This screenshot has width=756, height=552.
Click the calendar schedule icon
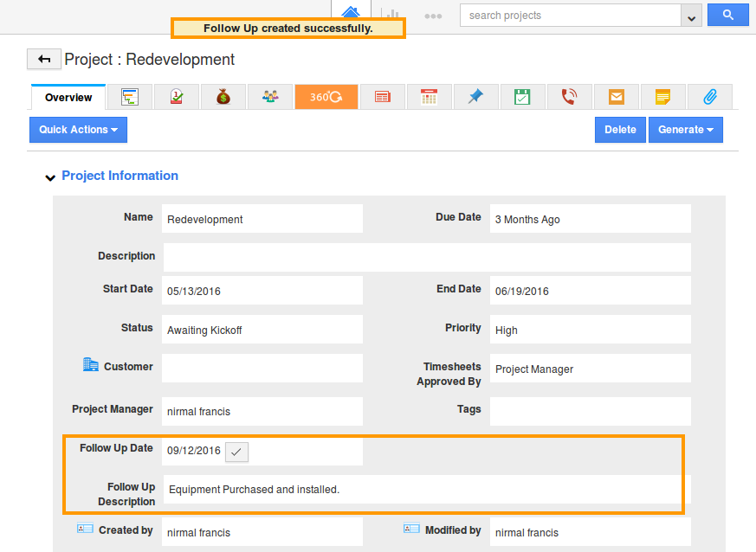[x=428, y=97]
